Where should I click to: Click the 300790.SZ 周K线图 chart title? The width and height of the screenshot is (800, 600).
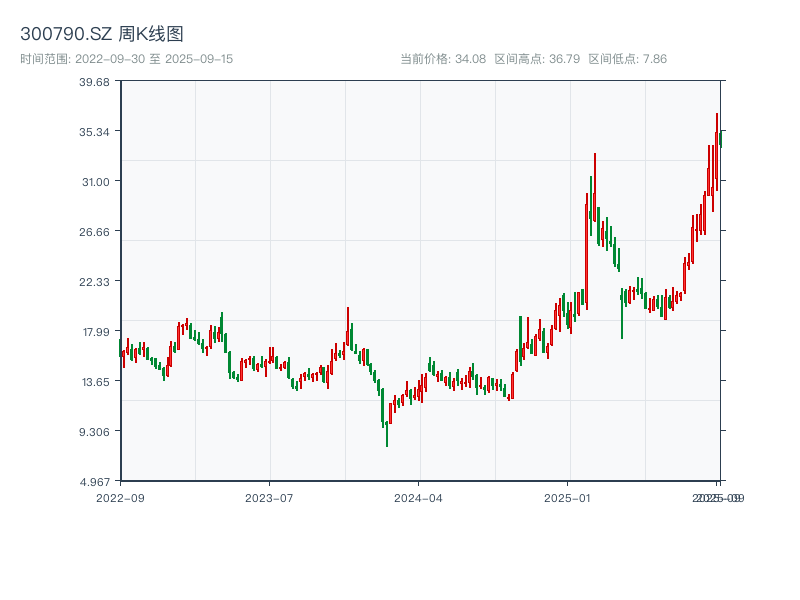point(102,35)
